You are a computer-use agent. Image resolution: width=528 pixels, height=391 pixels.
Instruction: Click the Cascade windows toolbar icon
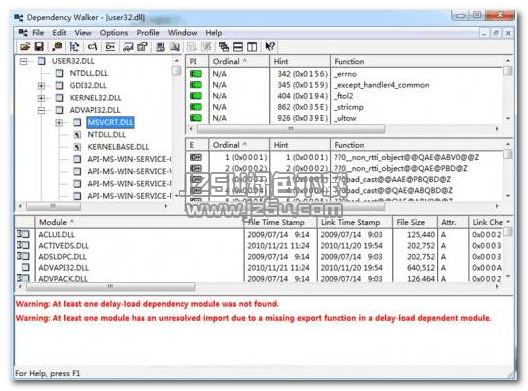[224, 47]
